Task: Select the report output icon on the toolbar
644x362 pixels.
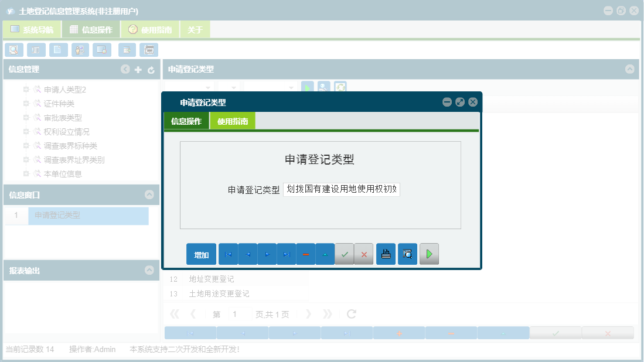Action: click(x=149, y=50)
